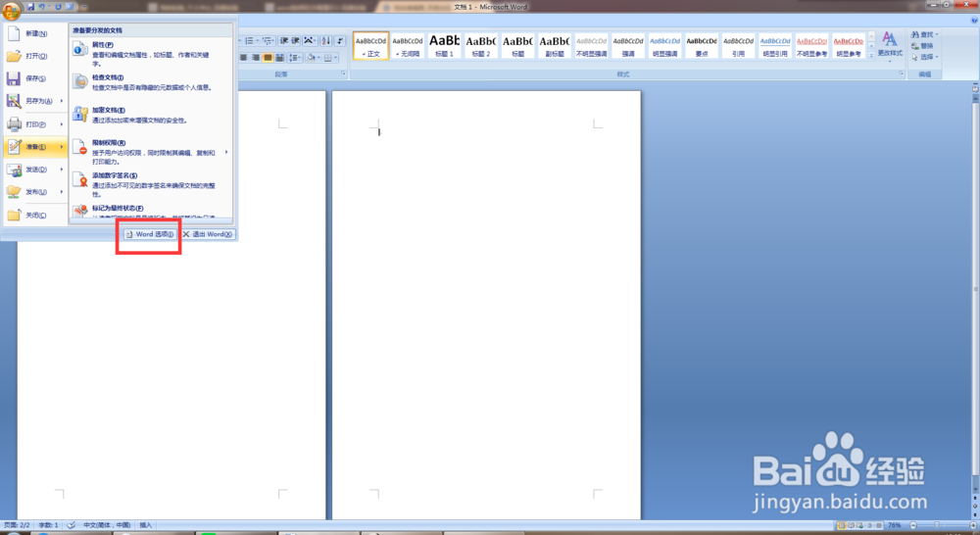This screenshot has width=980, height=535.
Task: Choose 添加数字签名(S) add digital signature
Action: click(x=150, y=184)
